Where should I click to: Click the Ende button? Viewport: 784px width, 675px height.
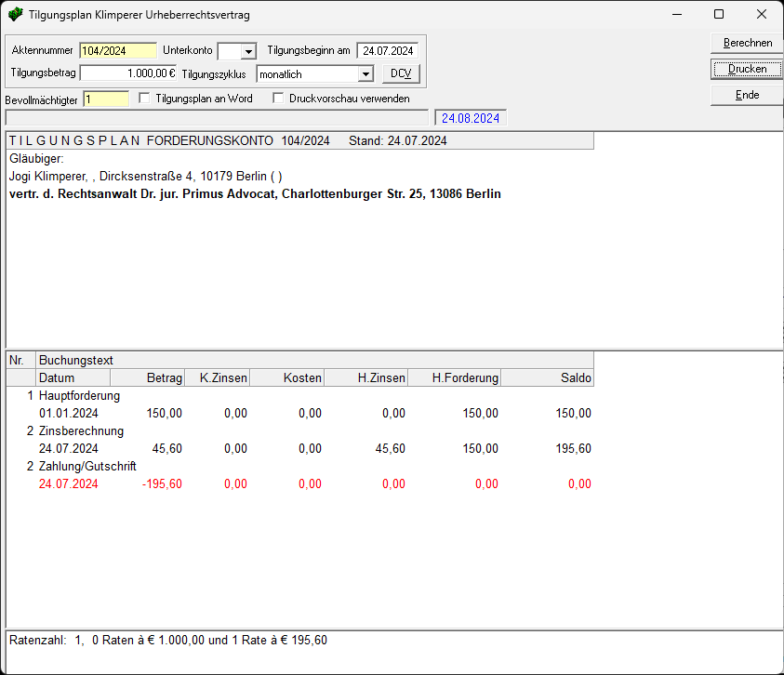(x=747, y=95)
